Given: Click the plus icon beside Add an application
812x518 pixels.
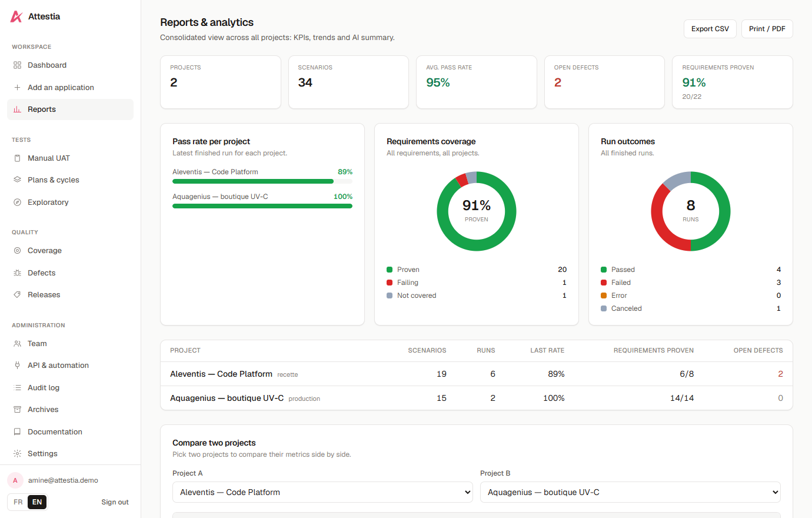Looking at the screenshot, I should click(17, 88).
